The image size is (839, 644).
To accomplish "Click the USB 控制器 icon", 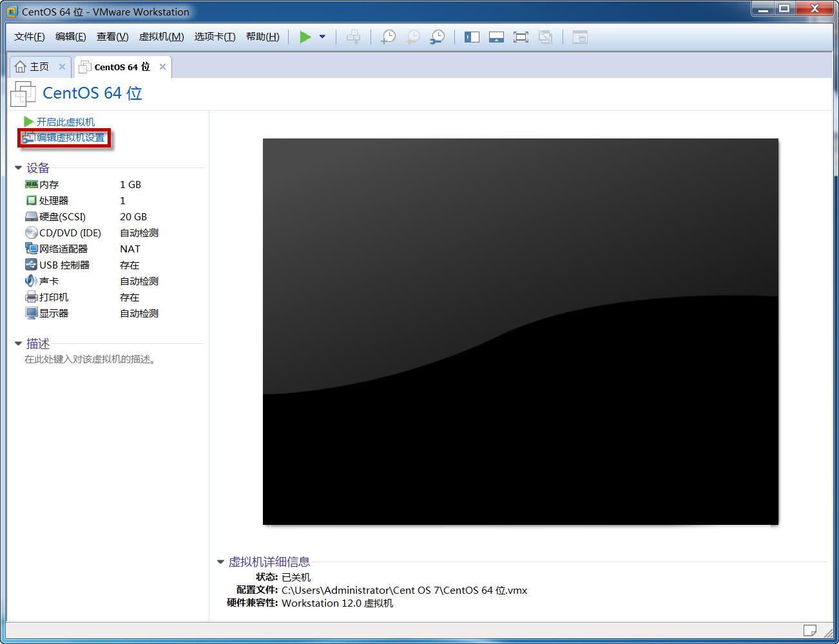I will [x=31, y=265].
